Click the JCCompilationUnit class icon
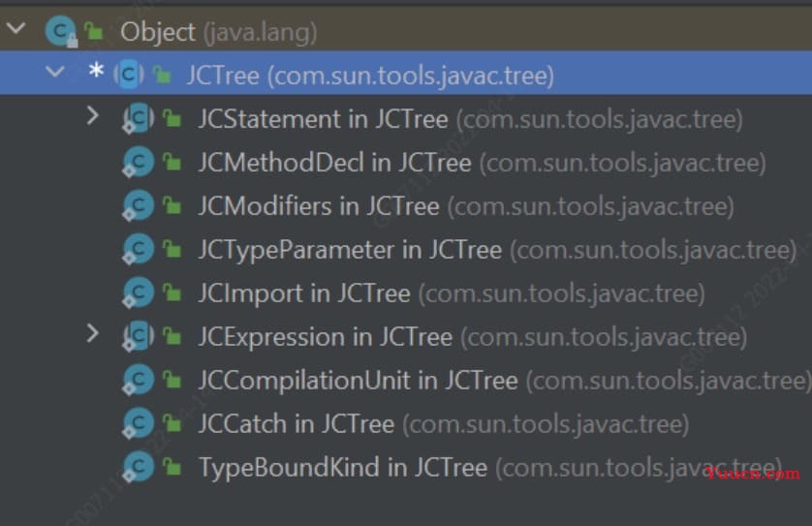Viewport: 812px width, 526px height. tap(138, 380)
